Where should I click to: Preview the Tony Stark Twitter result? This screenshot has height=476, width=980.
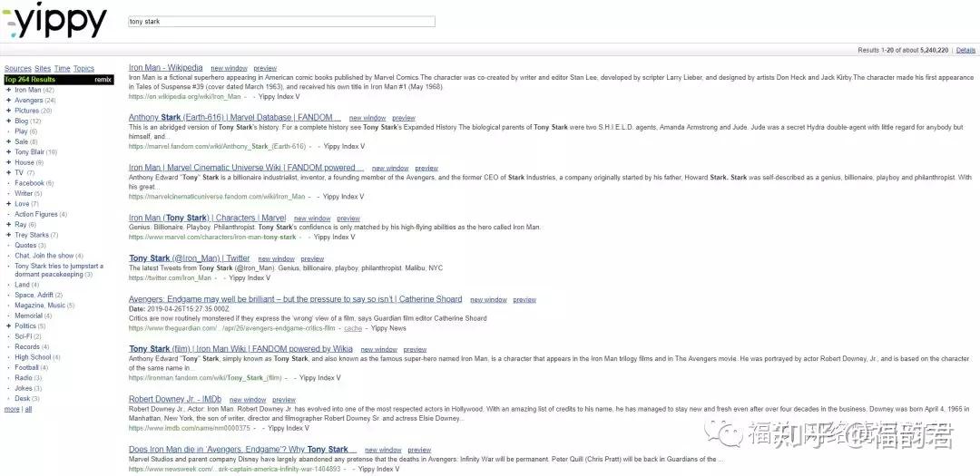[x=312, y=258]
